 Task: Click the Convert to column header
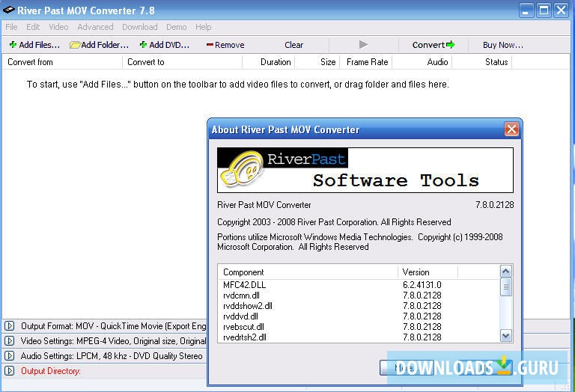click(182, 62)
